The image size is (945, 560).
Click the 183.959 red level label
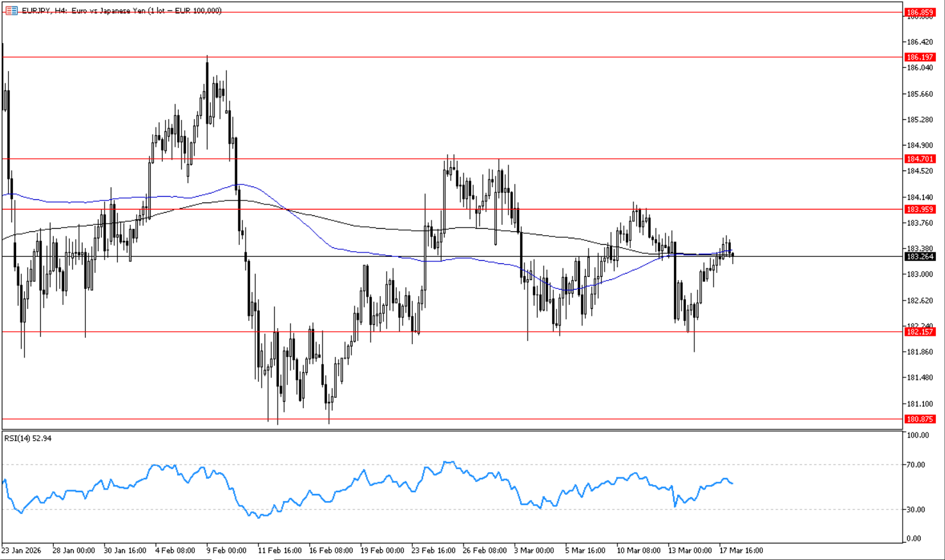919,210
